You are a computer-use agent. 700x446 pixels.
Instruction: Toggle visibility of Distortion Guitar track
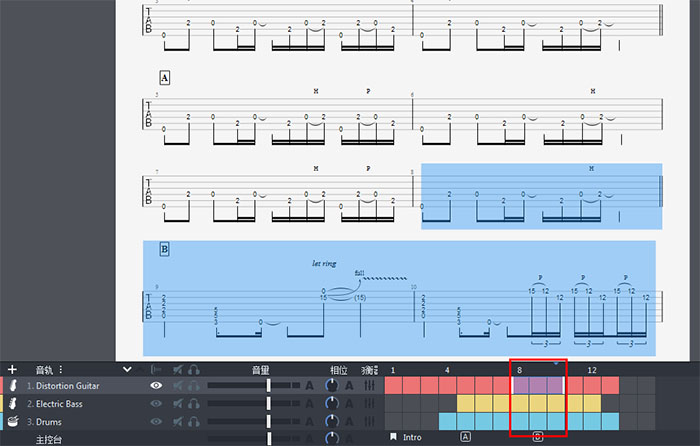[156, 385]
